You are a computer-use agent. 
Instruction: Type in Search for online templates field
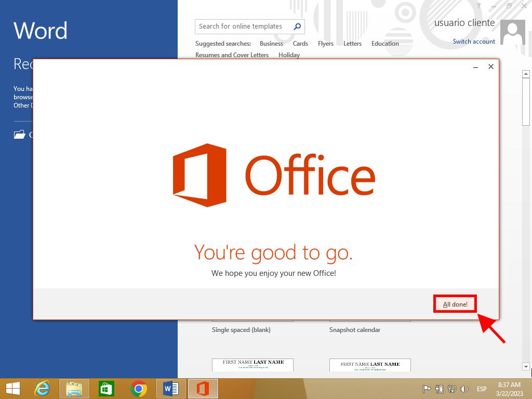tap(242, 26)
